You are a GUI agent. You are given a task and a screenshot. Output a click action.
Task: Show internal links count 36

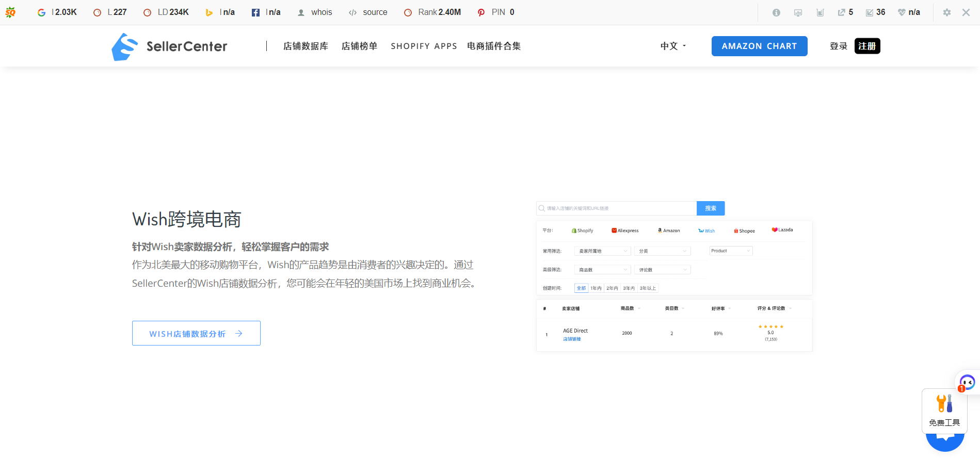tap(875, 12)
